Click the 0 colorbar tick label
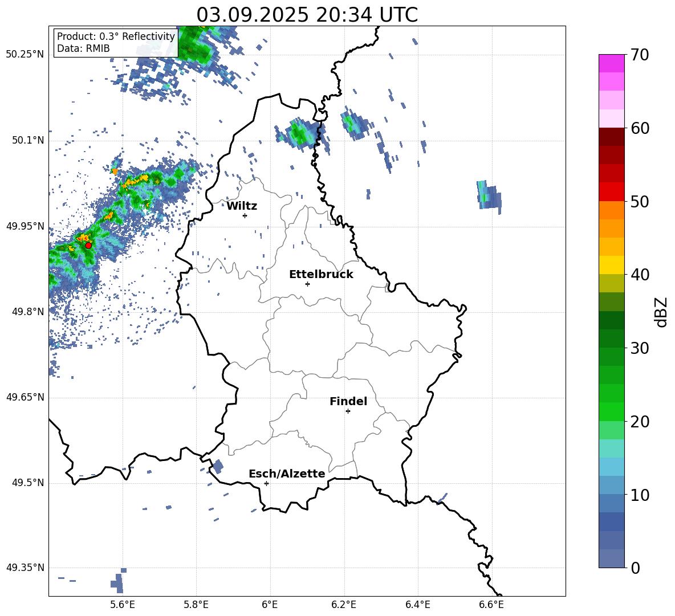Screen dimensions: 675x616 pos(635,568)
